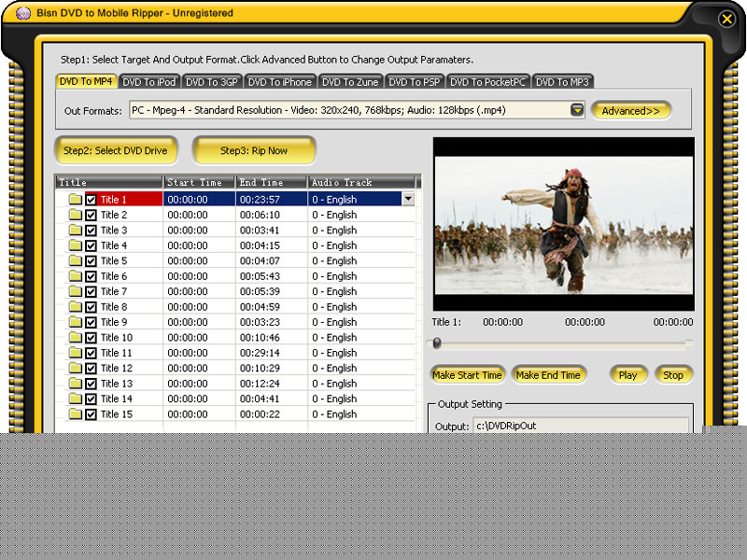Viewport: 747px width, 560px height.
Task: Switch to the DVD To MP3 tab
Action: point(562,82)
